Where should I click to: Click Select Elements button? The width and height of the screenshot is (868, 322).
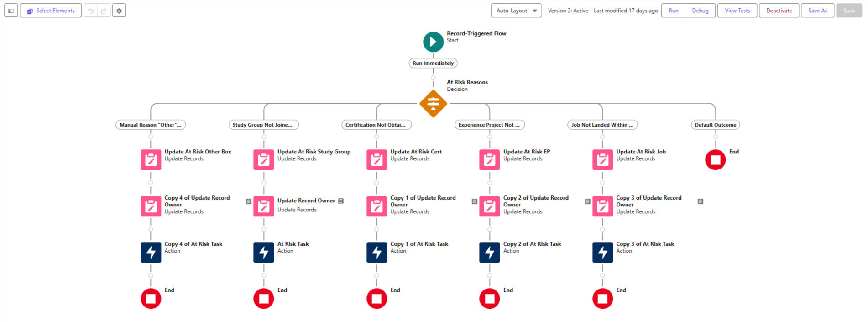pyautogui.click(x=51, y=11)
